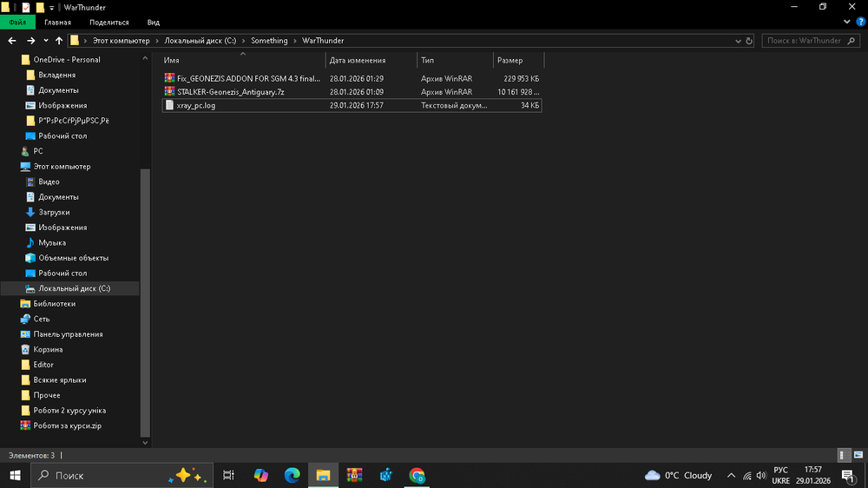The image size is (868, 488).
Task: Switch to details view layout icon
Action: click(844, 455)
